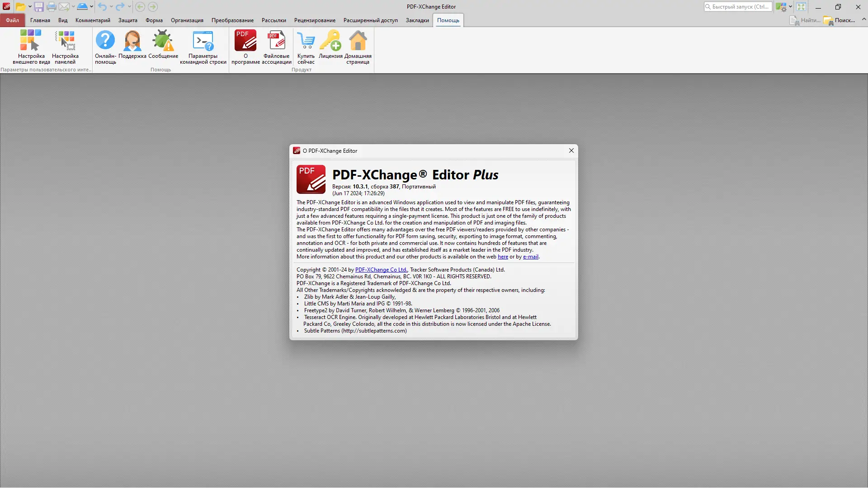Collapse the ribbon with the chevron
868x488 pixels.
pos(863,19)
